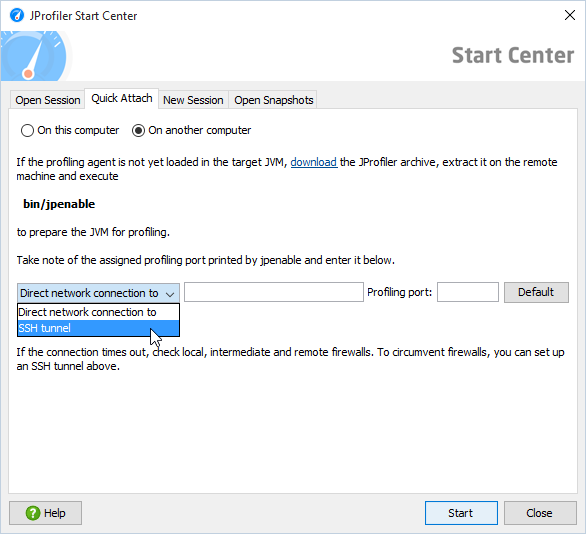The width and height of the screenshot is (586, 534).
Task: Click the Start button
Action: pos(461,513)
